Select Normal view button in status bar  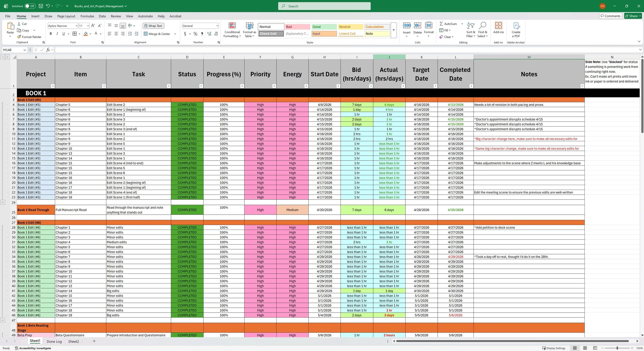[x=575, y=348]
